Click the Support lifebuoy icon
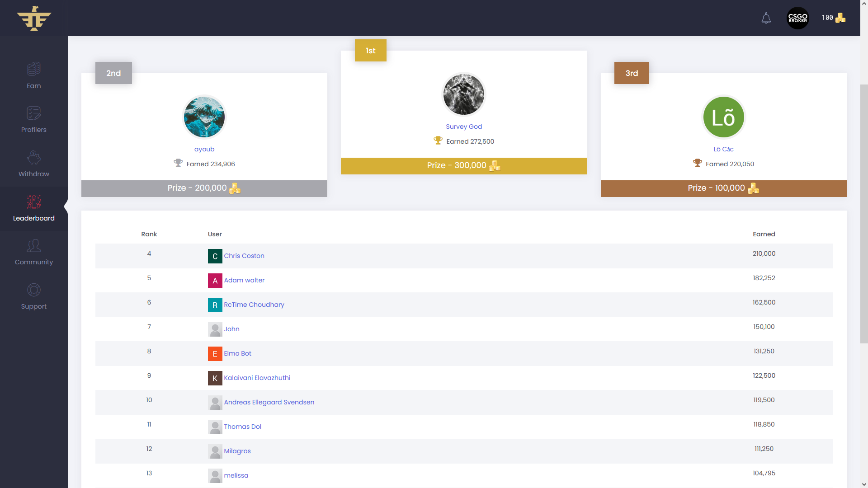Screen dimensions: 868x488 [x=33, y=289]
